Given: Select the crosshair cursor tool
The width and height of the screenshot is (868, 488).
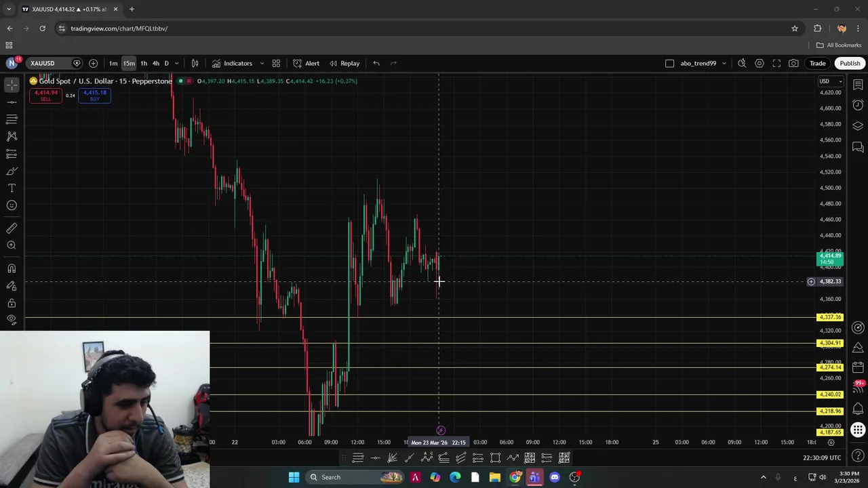Looking at the screenshot, I should pos(12,85).
